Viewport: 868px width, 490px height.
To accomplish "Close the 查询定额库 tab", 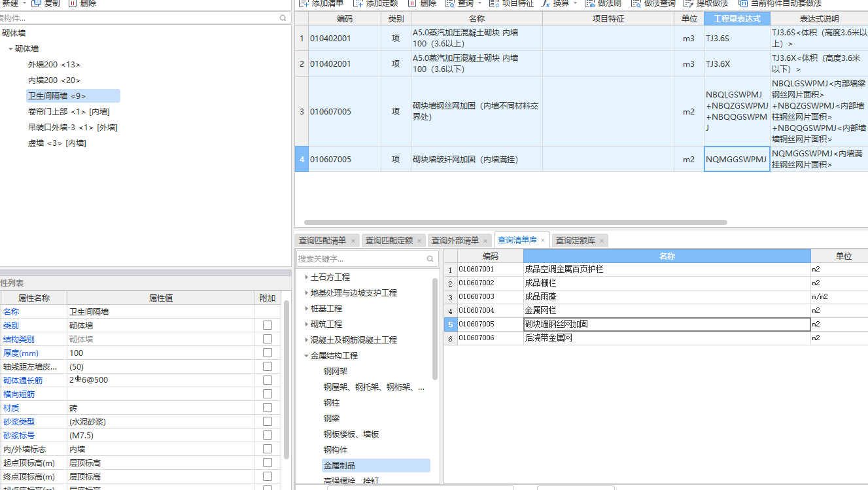I will click(602, 241).
